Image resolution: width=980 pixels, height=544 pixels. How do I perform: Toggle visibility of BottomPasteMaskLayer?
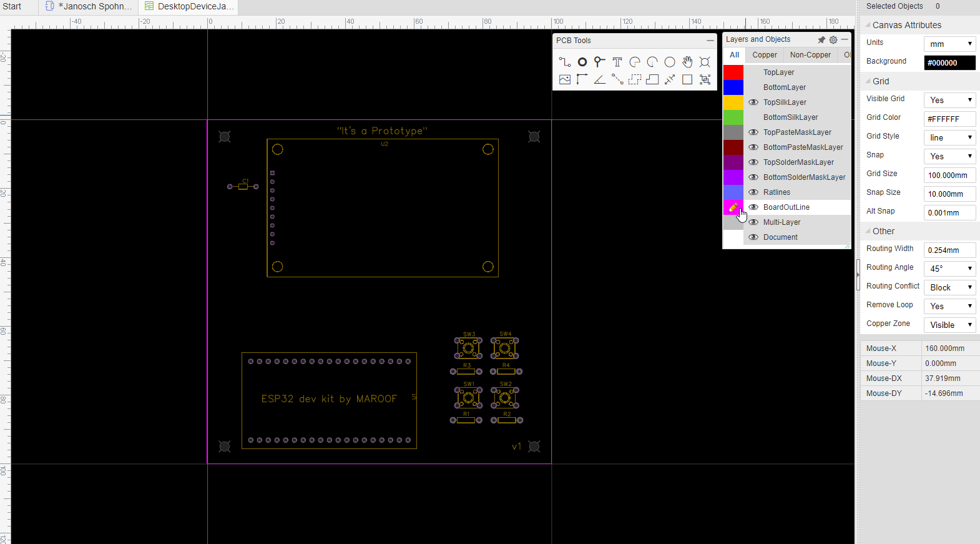coord(753,147)
